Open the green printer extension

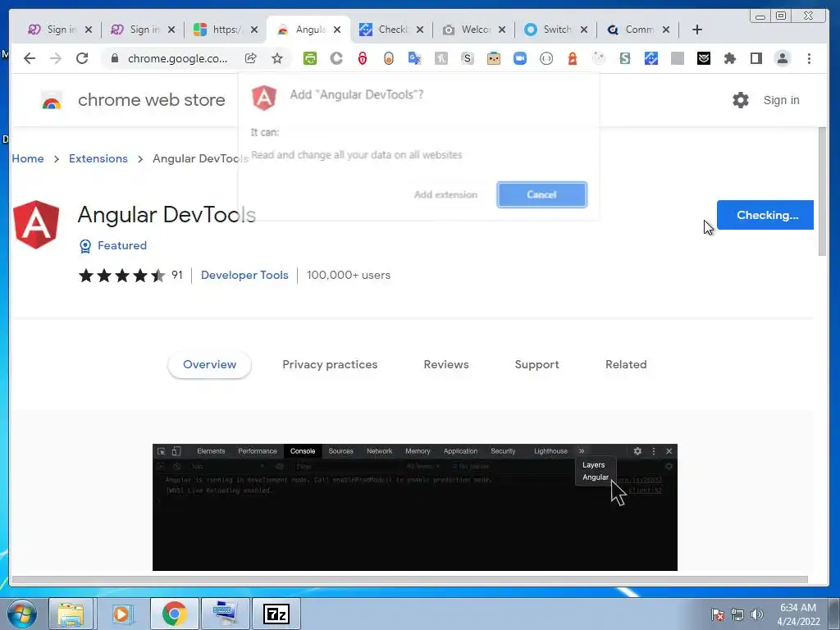309,58
